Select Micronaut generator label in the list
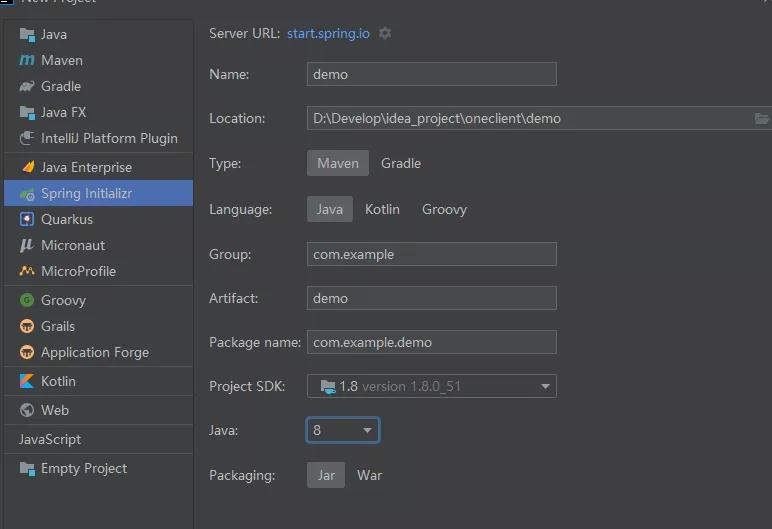The height and width of the screenshot is (529, 772). point(73,245)
